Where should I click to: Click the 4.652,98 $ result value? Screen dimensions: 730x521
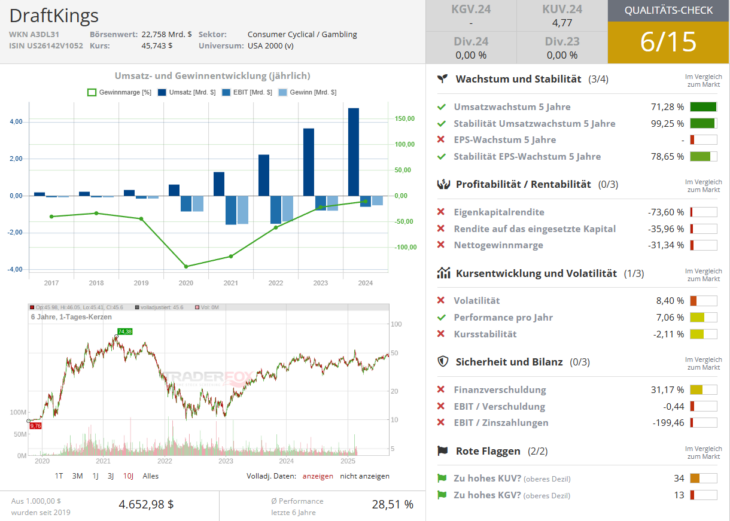pyautogui.click(x=146, y=504)
